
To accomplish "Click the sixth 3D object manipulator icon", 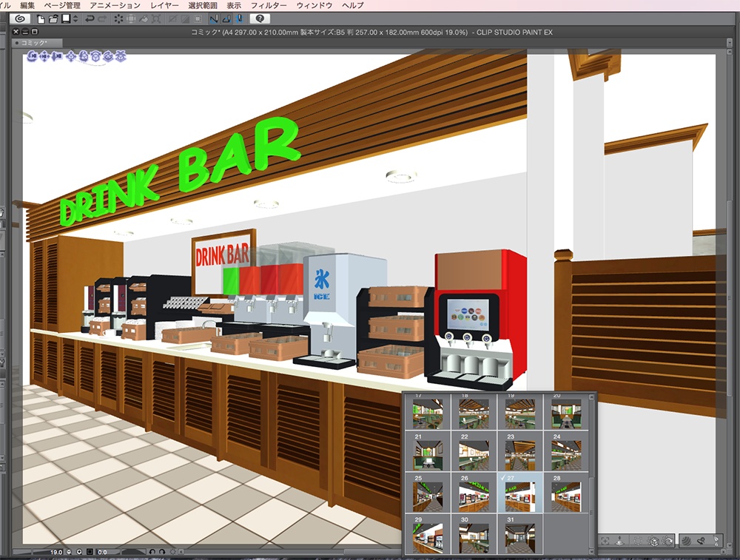I will 95,57.
